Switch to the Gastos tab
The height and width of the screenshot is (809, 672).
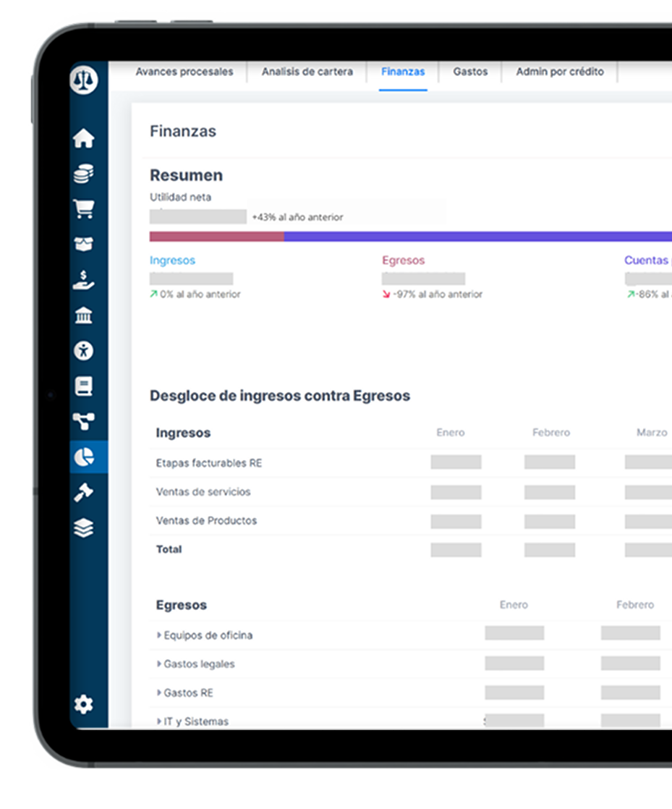470,72
